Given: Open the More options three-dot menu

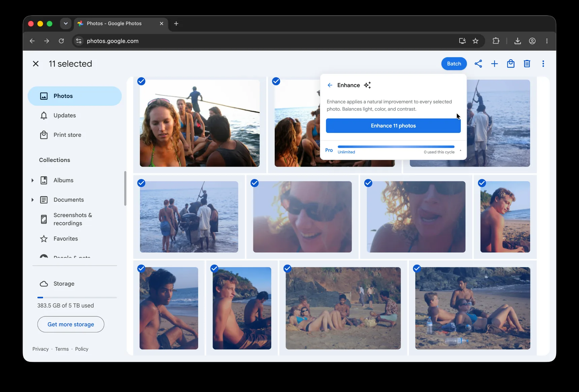Looking at the screenshot, I should [543, 64].
